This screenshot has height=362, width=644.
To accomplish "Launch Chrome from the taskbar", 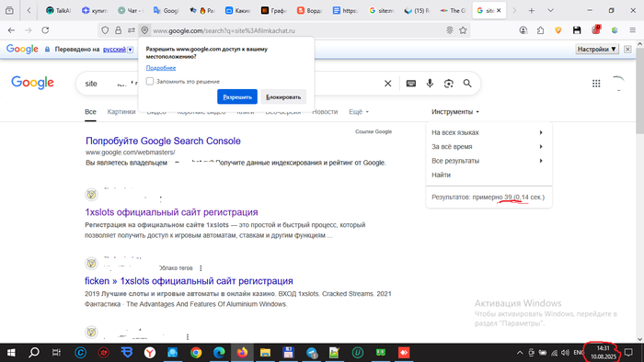I will [x=196, y=353].
